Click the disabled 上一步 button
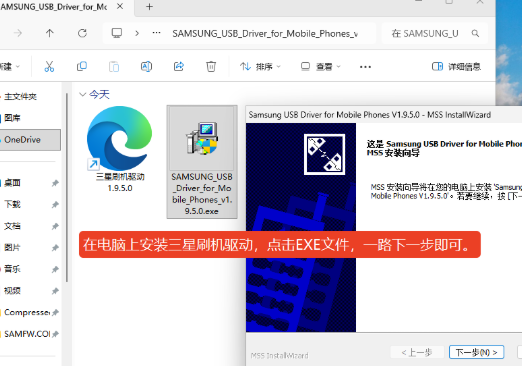This screenshot has height=366, width=522. 417,352
